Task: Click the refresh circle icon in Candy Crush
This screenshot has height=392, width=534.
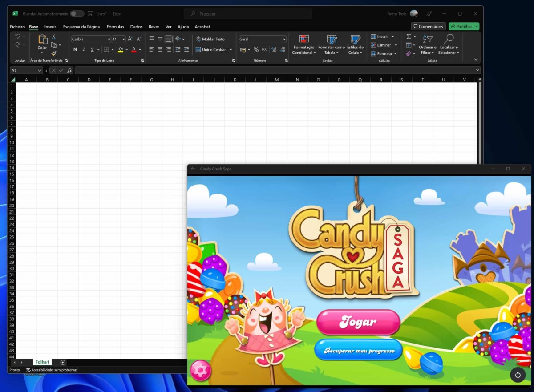Action: point(518,375)
